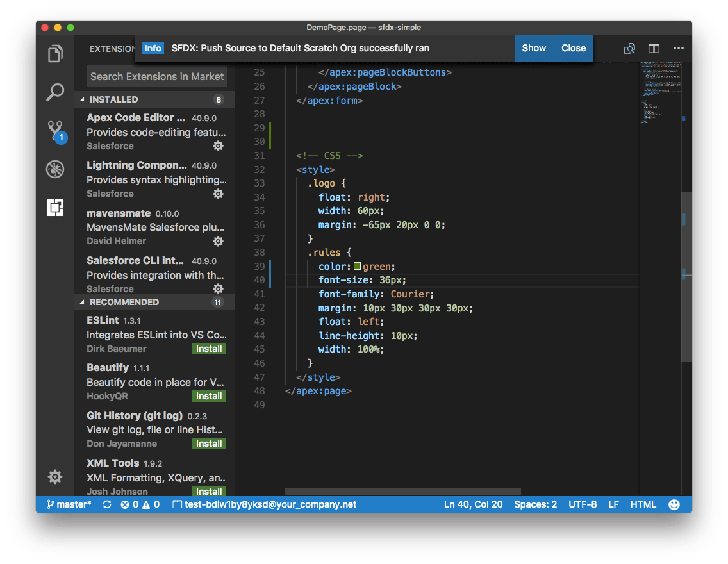This screenshot has width=728, height=564.
Task: Click the master branch indicator
Action: [x=69, y=504]
